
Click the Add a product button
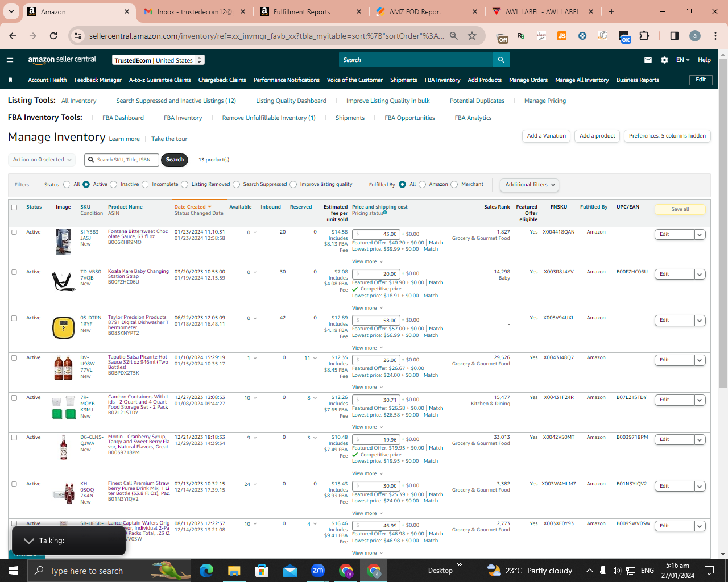coord(597,136)
